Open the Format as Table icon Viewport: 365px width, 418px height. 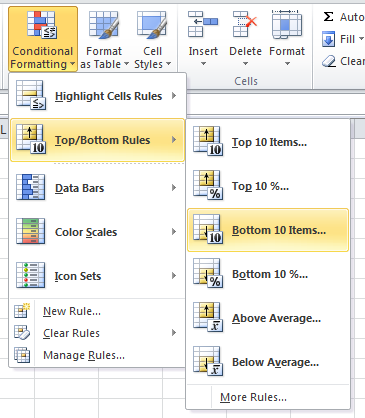click(x=104, y=25)
